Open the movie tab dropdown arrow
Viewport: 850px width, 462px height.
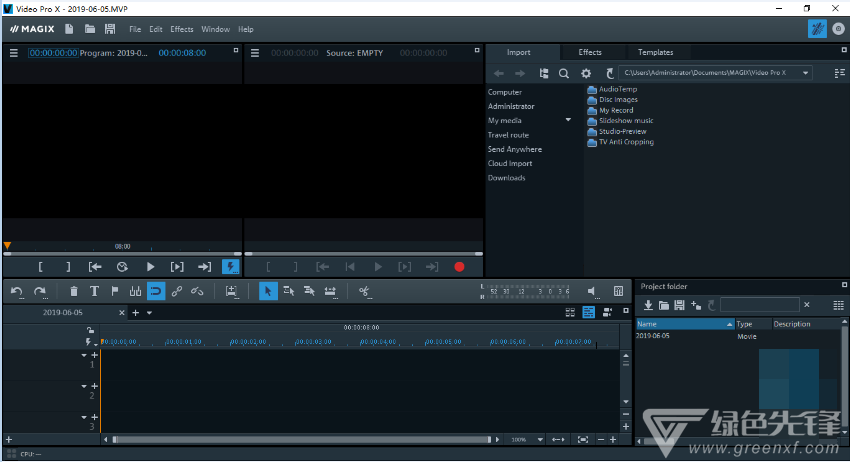click(149, 313)
